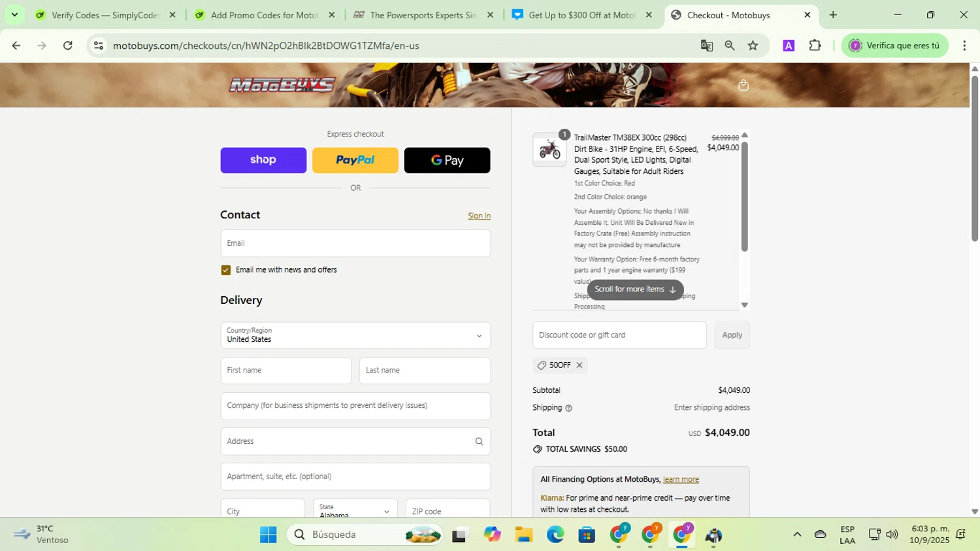Reload the checkout page
Viewport: 980px width, 551px height.
(x=68, y=46)
